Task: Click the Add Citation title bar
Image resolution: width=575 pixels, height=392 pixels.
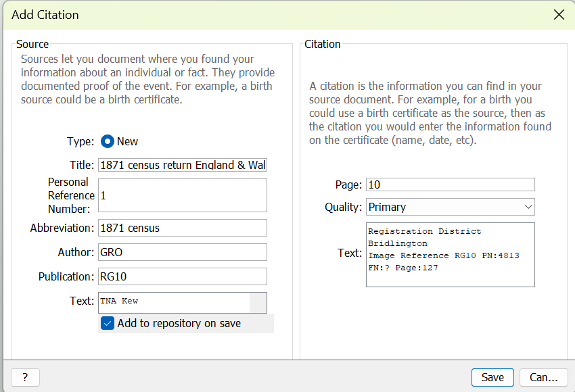Action: 271,15
